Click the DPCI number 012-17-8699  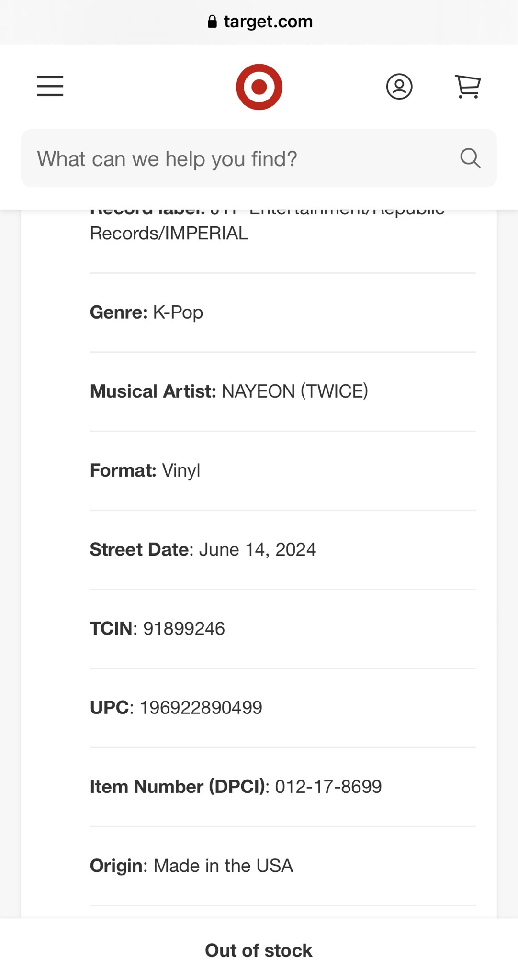click(328, 787)
